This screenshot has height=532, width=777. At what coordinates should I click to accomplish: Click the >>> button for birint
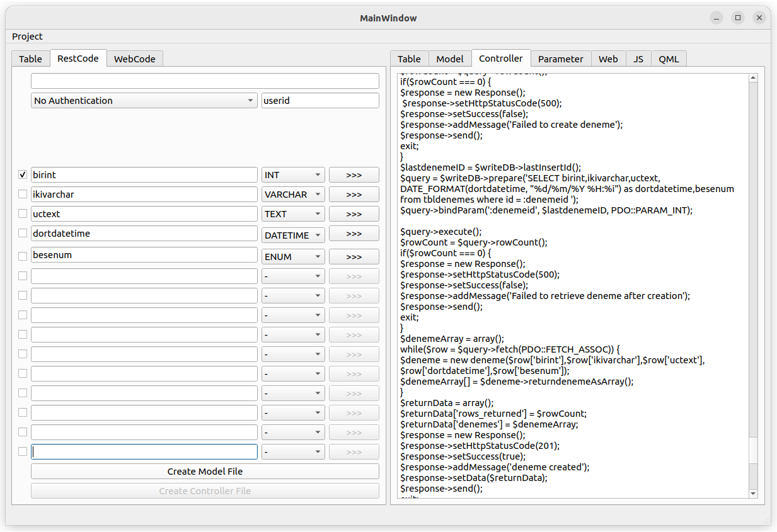(354, 174)
